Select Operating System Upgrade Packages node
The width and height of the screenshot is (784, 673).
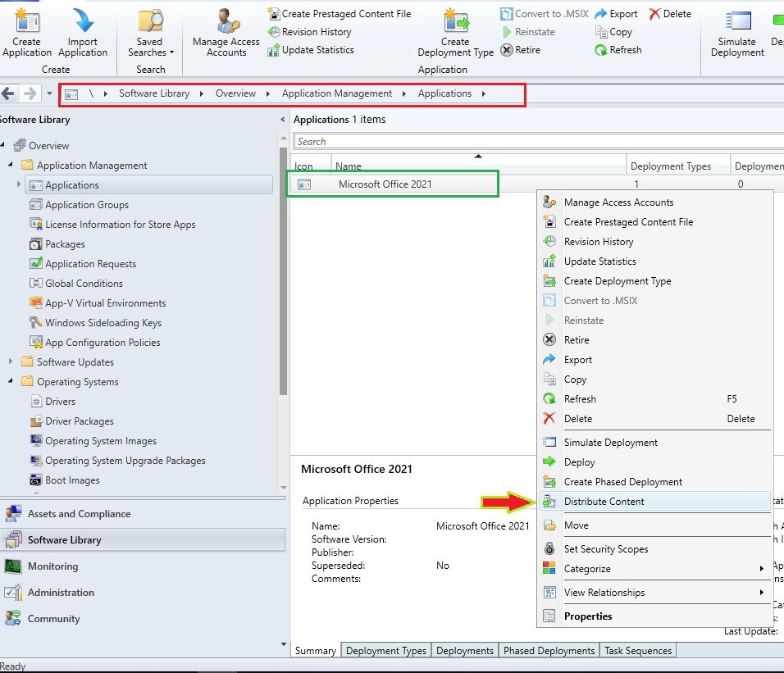[117, 461]
